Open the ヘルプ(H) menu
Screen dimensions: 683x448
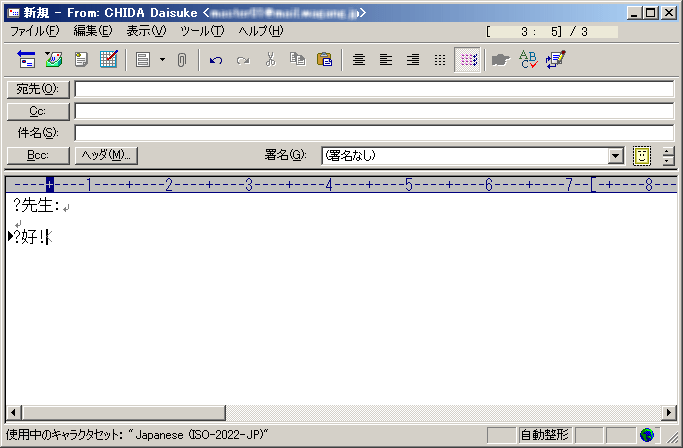click(260, 31)
